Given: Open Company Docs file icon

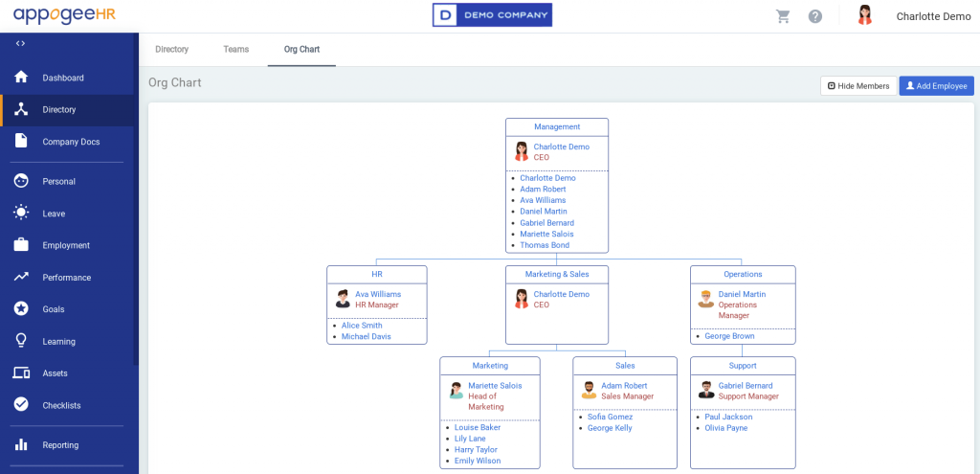Looking at the screenshot, I should pos(21,142).
